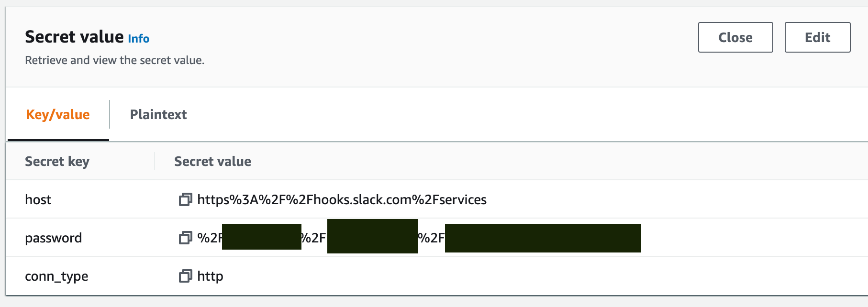Copy the host secret value
868x307 pixels.
pos(185,199)
